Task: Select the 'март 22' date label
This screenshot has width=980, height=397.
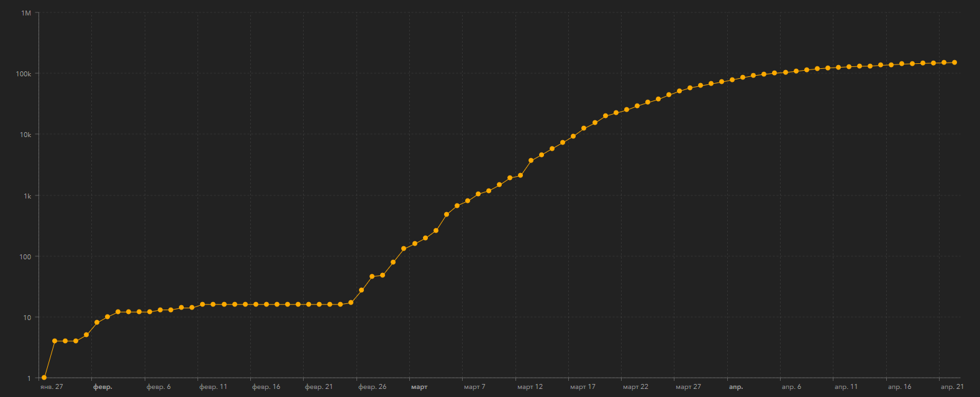Action: coord(635,387)
